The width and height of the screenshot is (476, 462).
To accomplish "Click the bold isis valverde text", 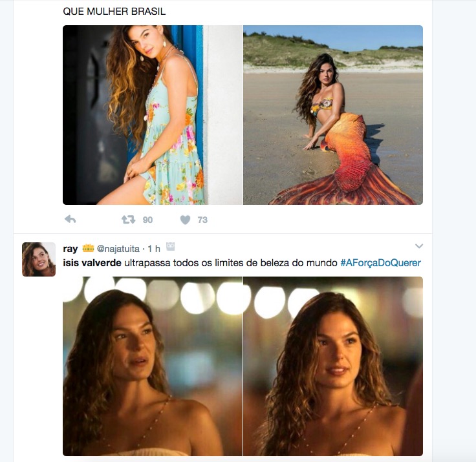I will [93, 263].
